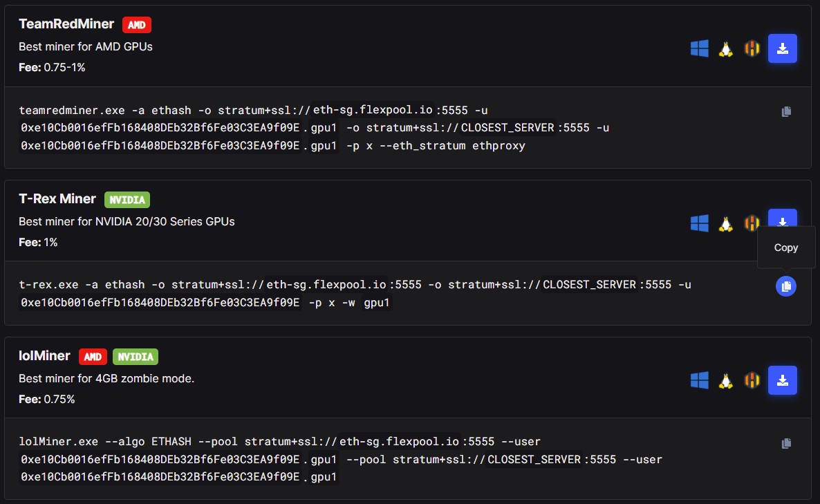Click the AMD badge next to TeamRedMiner
This screenshot has height=504, width=820.
[x=136, y=24]
